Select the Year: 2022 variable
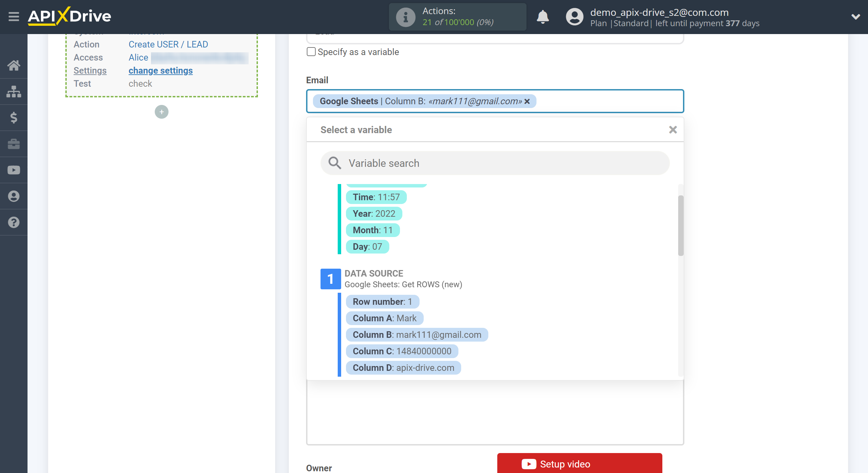The height and width of the screenshot is (473, 868). point(374,214)
